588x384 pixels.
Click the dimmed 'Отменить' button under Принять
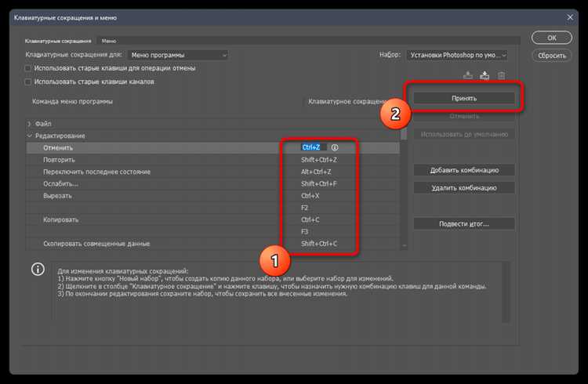(x=464, y=116)
